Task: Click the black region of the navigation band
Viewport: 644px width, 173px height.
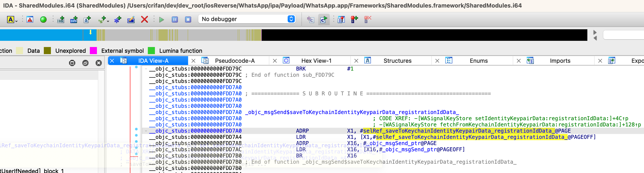Action: point(424,35)
